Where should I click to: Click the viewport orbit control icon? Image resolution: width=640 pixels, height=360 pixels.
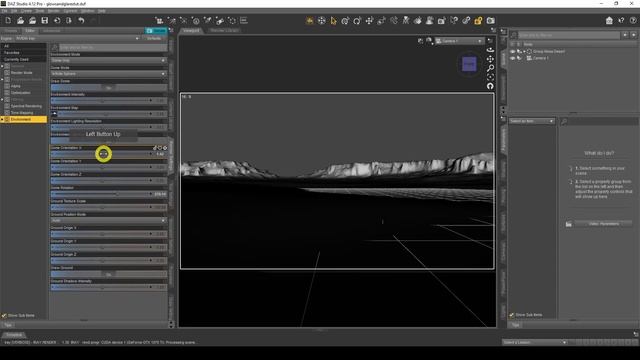[x=490, y=49]
